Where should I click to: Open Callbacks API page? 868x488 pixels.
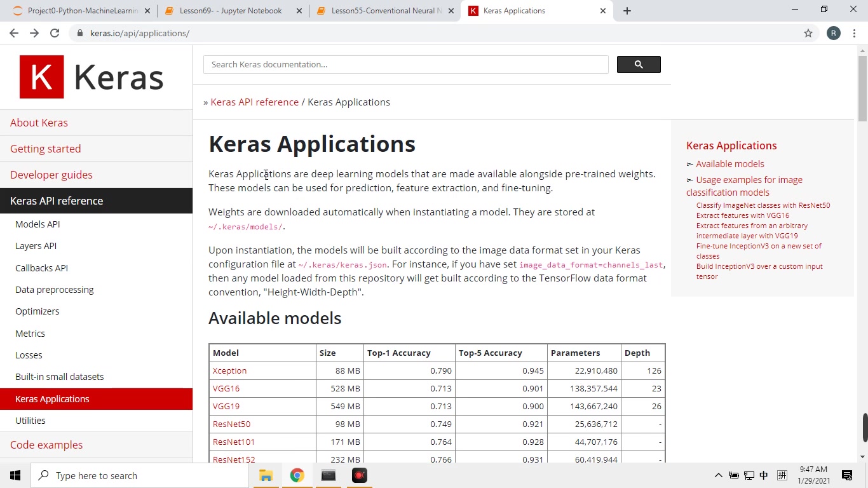coord(41,268)
